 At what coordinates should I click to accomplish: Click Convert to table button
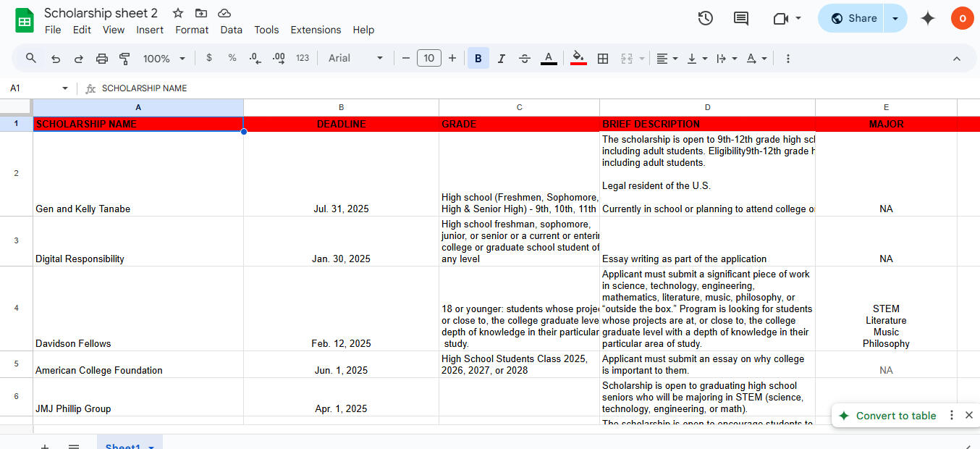895,416
